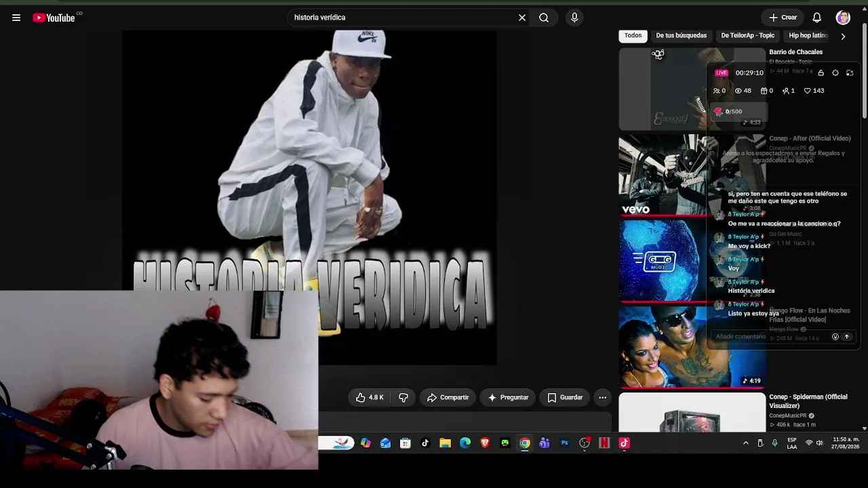Image resolution: width=868 pixels, height=488 pixels.
Task: Open the YouTube guide hamburger menu
Action: [16, 18]
